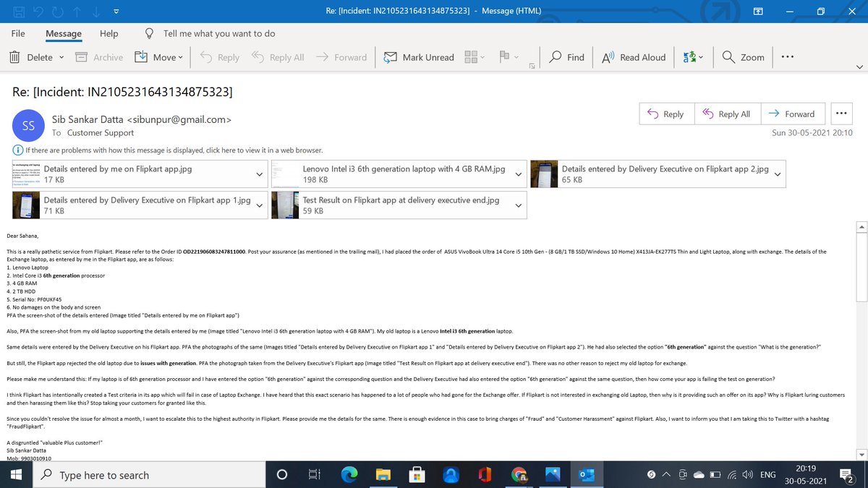Image resolution: width=868 pixels, height=488 pixels.
Task: Click message body scrollbar up arrow
Action: pos(861,227)
